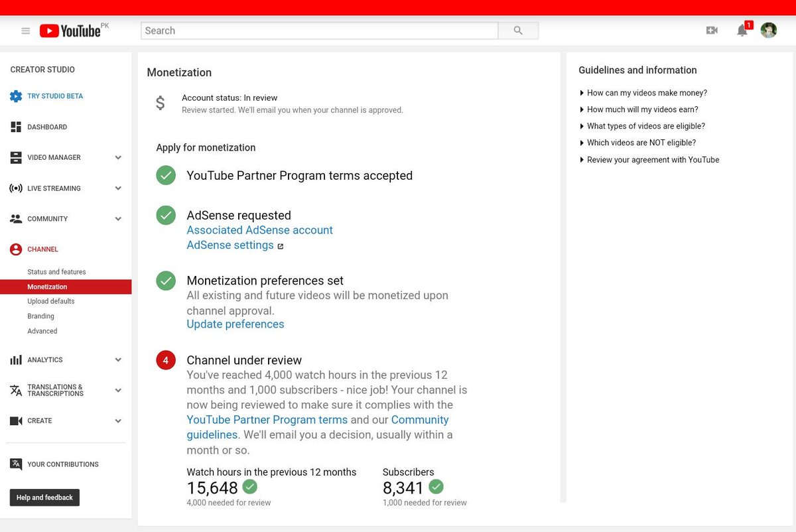Open the hamburger guide menu
This screenshot has height=532, width=796.
(x=26, y=31)
